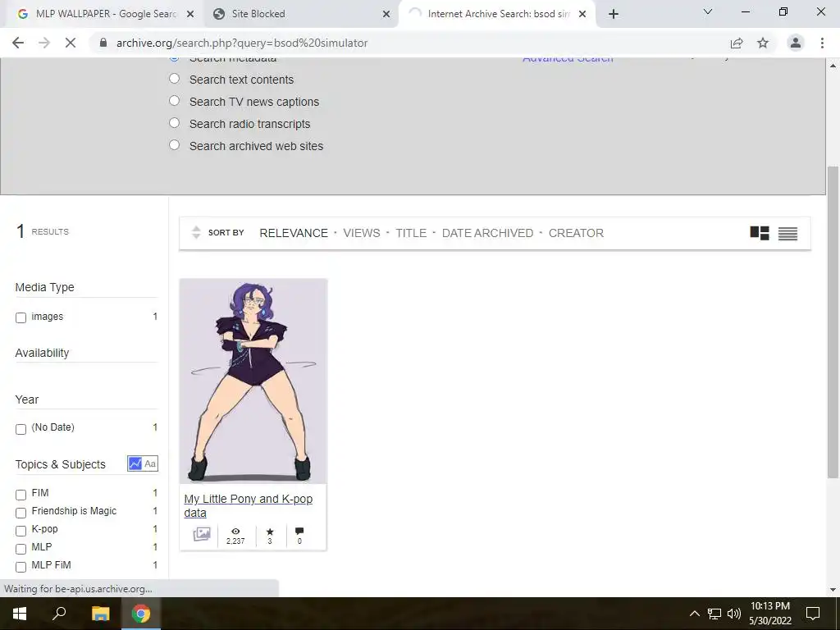Check the (No Date) year filter

pyautogui.click(x=21, y=429)
